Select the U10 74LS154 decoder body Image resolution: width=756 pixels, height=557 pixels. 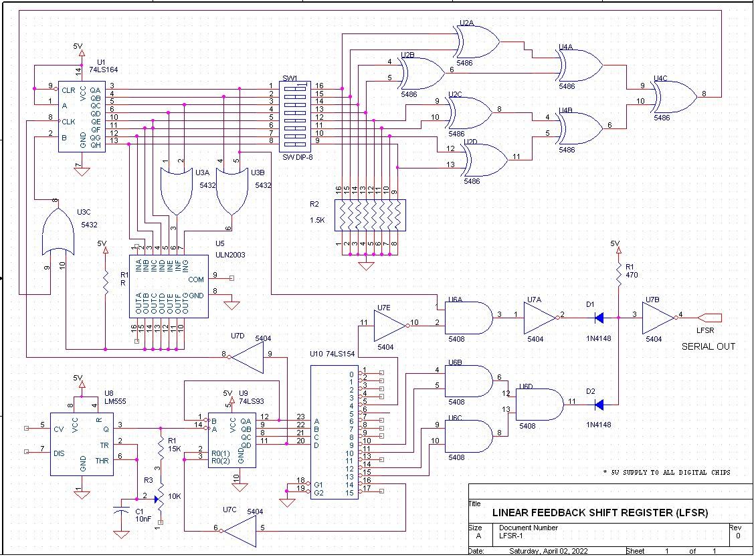334,432
